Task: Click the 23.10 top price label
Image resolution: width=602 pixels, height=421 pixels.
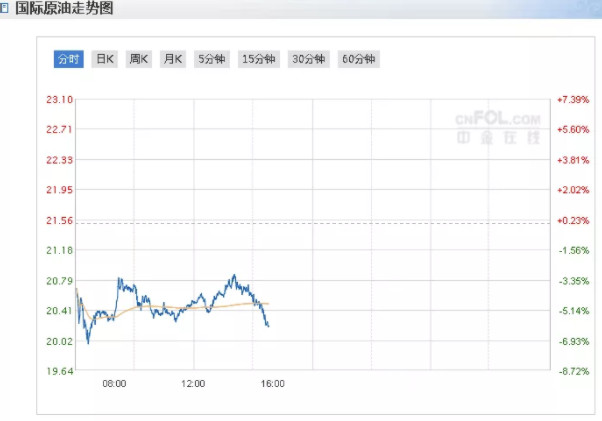Action: [60, 100]
